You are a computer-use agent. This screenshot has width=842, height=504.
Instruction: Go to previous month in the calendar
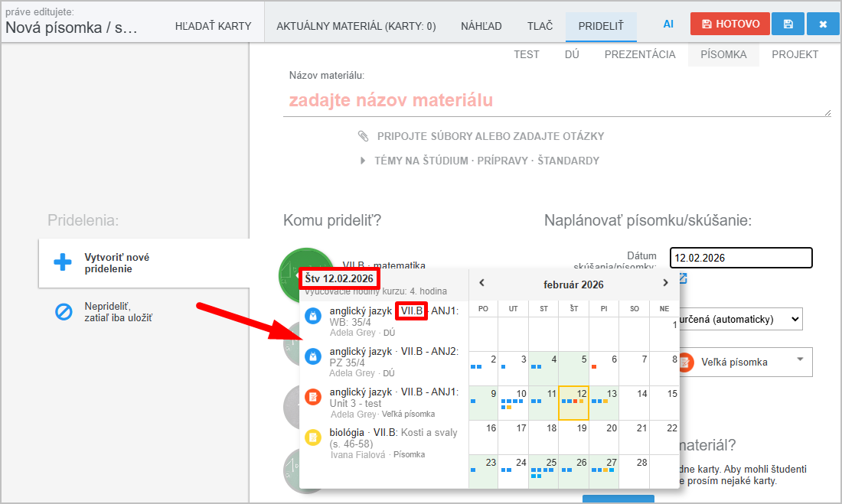pyautogui.click(x=481, y=283)
